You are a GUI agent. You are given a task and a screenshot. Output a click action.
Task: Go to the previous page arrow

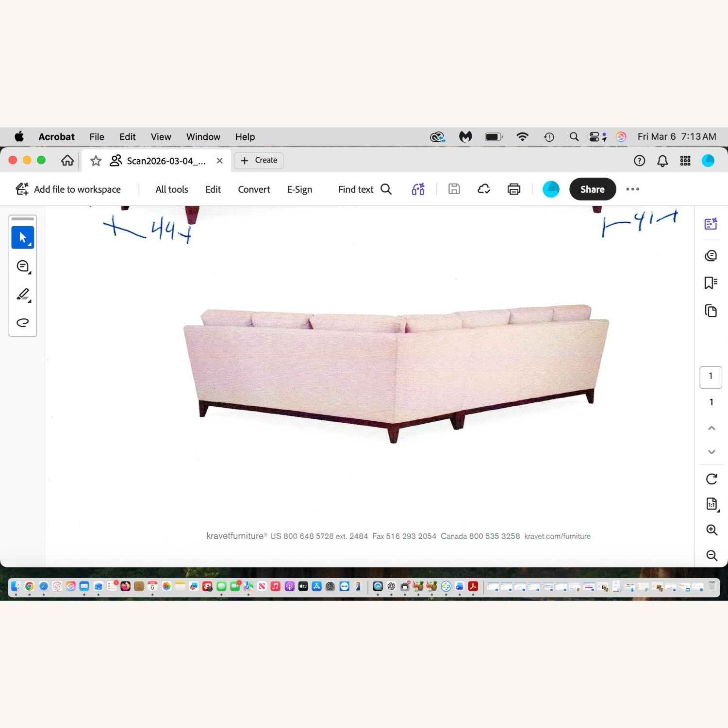click(711, 428)
